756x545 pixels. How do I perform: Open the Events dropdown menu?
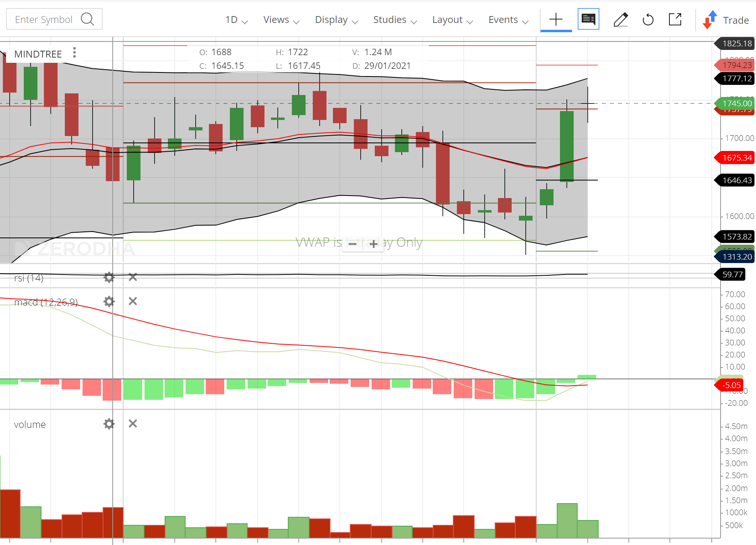(x=508, y=20)
